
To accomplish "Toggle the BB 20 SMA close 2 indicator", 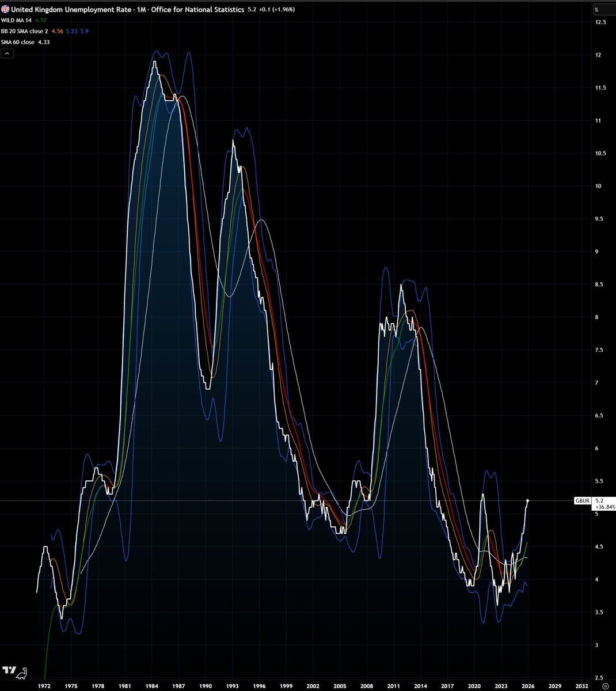I will coord(26,31).
